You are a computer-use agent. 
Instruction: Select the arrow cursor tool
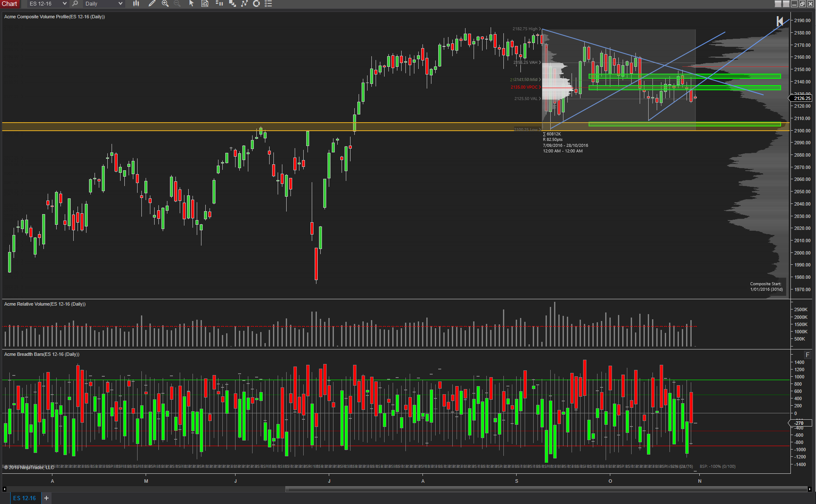pos(191,3)
